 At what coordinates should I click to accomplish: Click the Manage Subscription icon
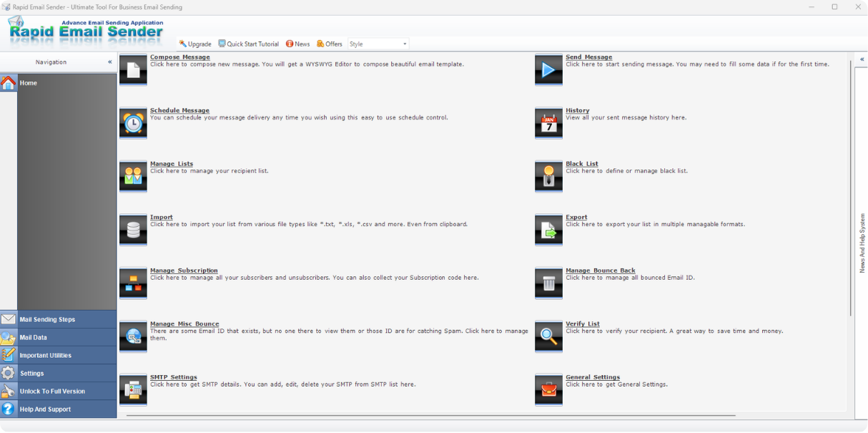pos(133,283)
